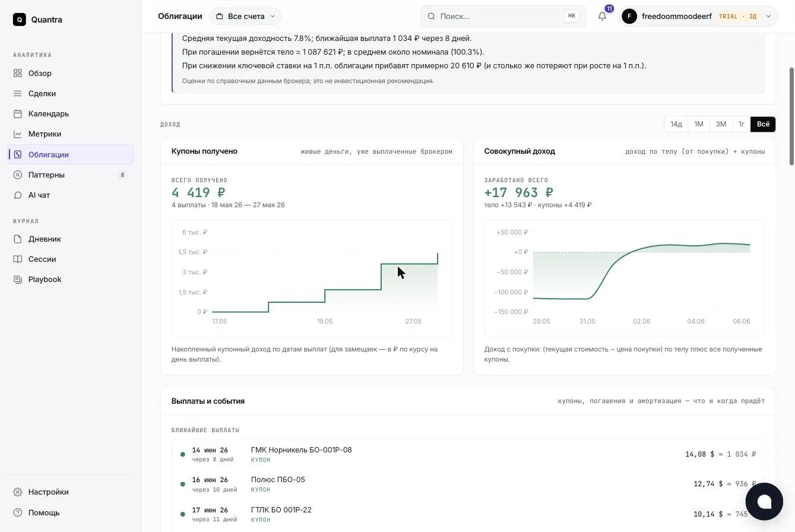Open Помощь question mark icon
The width and height of the screenshot is (795, 532).
point(18,512)
